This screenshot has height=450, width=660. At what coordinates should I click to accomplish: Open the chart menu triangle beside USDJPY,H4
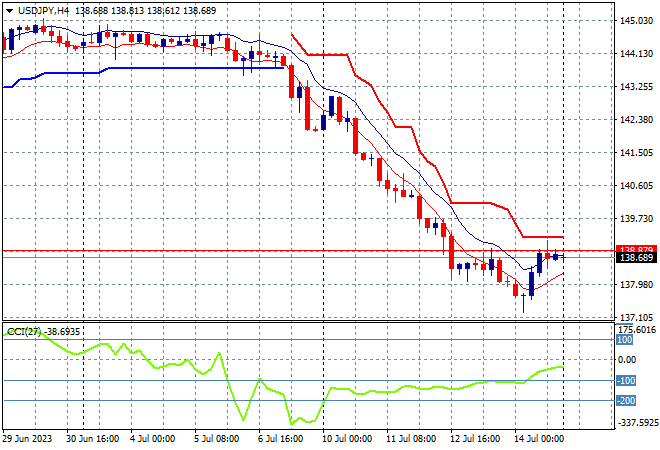tap(9, 11)
